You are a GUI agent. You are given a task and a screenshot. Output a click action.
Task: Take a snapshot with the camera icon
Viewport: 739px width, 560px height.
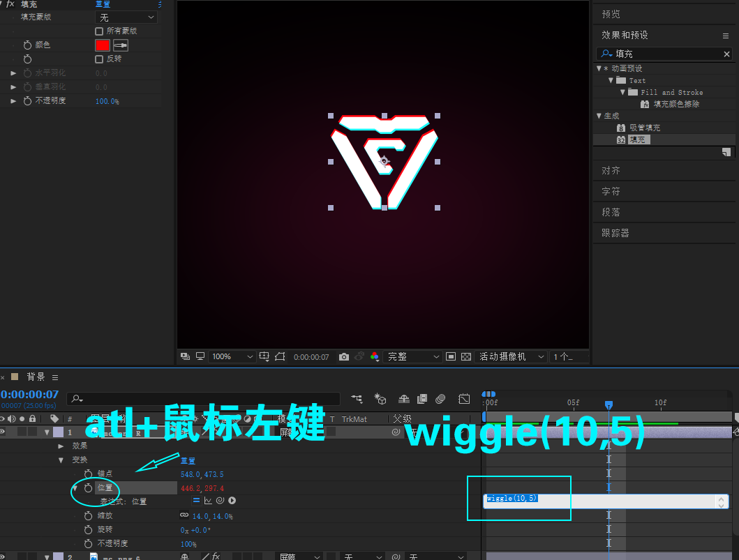344,356
